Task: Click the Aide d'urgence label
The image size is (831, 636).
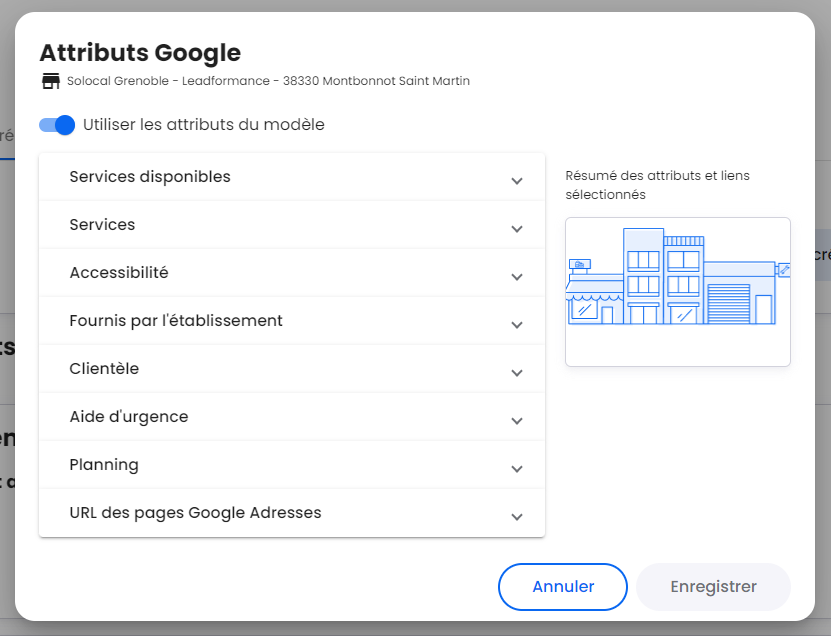Action: click(x=129, y=417)
